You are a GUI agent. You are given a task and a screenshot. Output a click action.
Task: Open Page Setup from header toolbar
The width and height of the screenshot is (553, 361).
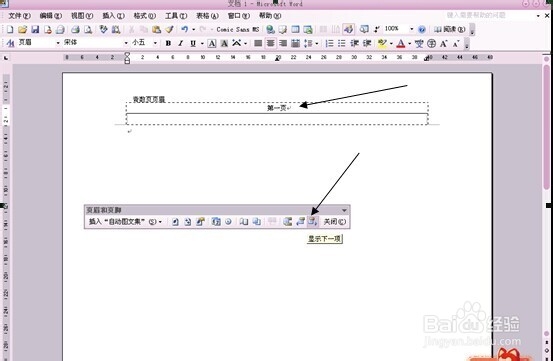click(x=244, y=222)
